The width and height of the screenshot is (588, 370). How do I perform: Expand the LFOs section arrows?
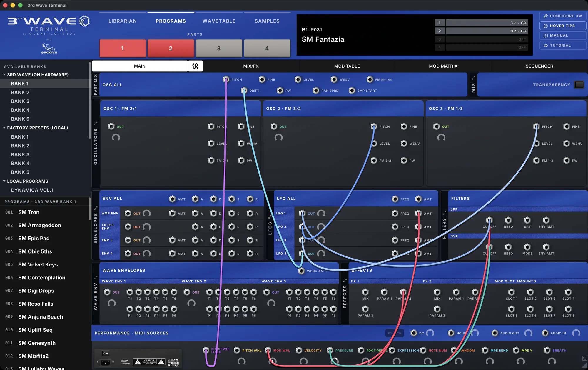270,217
